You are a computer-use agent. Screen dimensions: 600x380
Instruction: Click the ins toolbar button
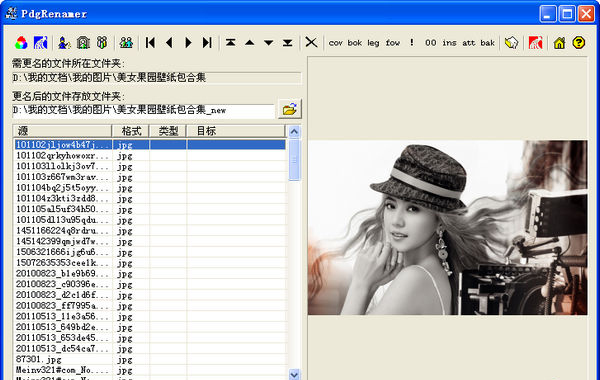(450, 43)
